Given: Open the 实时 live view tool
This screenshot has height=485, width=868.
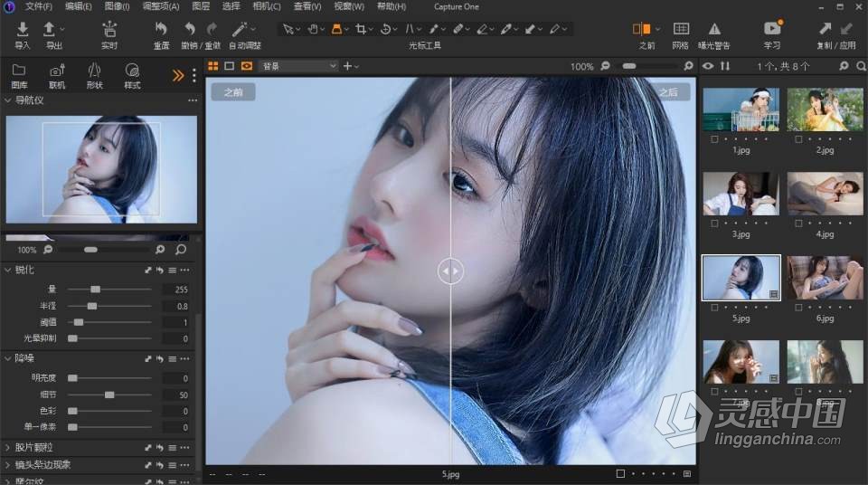Looking at the screenshot, I should click(109, 29).
